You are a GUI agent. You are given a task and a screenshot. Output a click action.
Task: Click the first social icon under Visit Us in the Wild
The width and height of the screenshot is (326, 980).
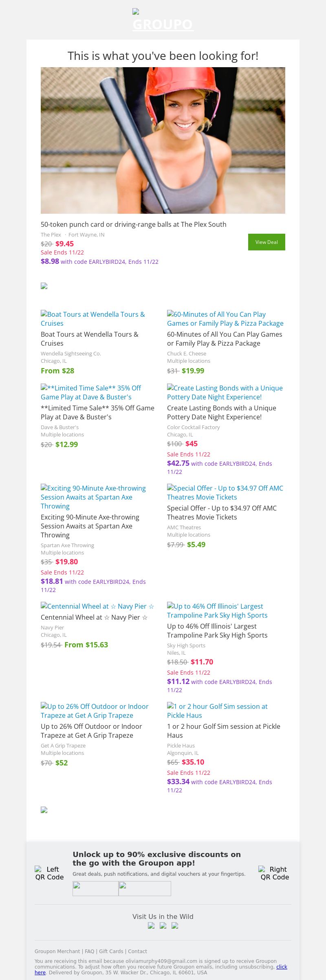(151, 925)
